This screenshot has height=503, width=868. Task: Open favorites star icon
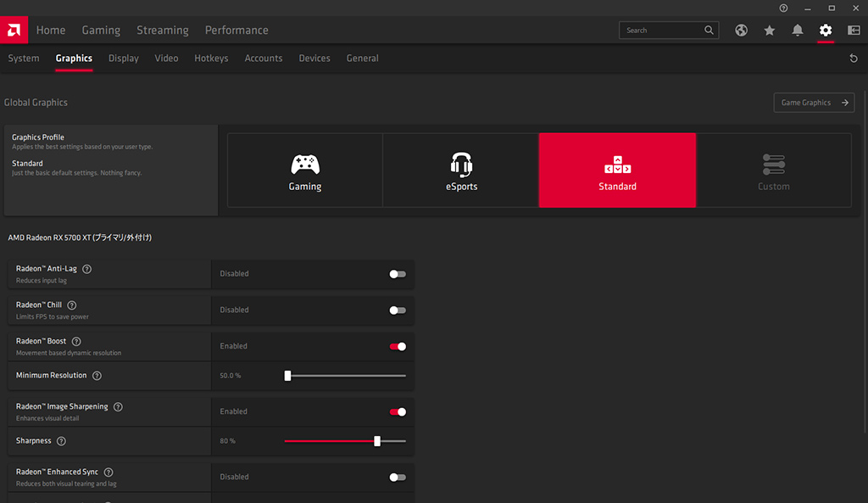coord(770,31)
